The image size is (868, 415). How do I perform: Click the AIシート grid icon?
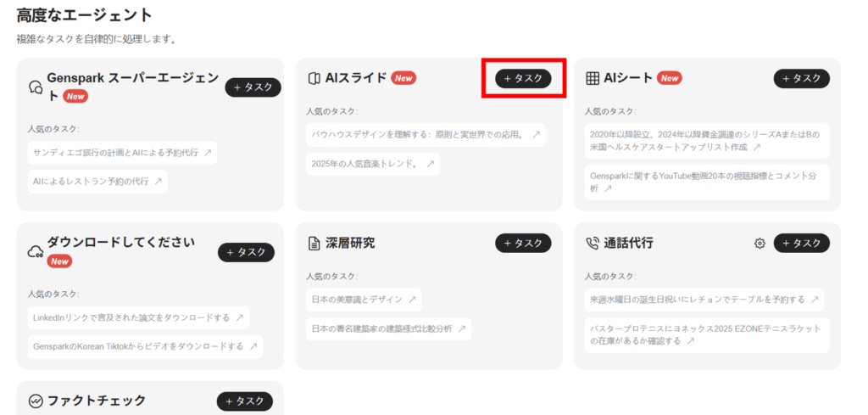[x=593, y=78]
